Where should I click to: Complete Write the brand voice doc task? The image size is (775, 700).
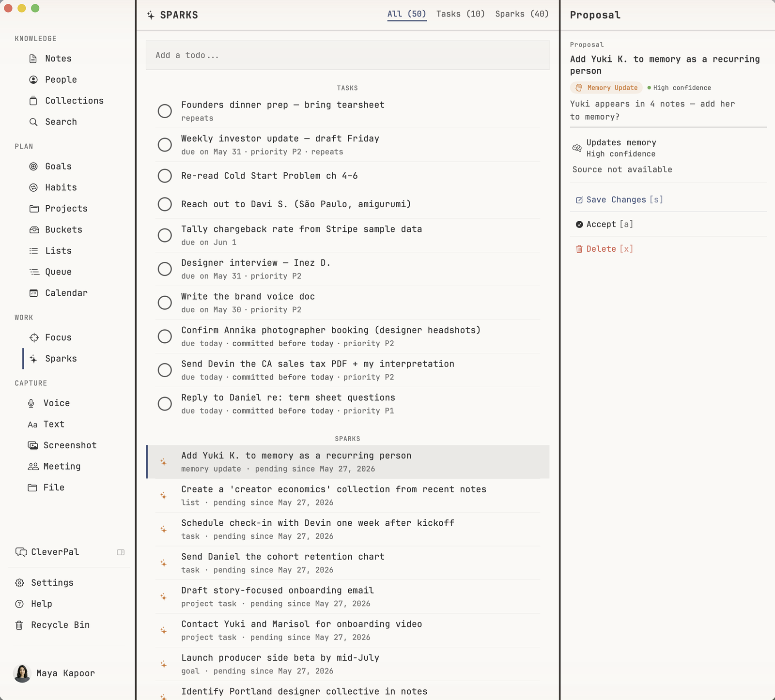[165, 303]
